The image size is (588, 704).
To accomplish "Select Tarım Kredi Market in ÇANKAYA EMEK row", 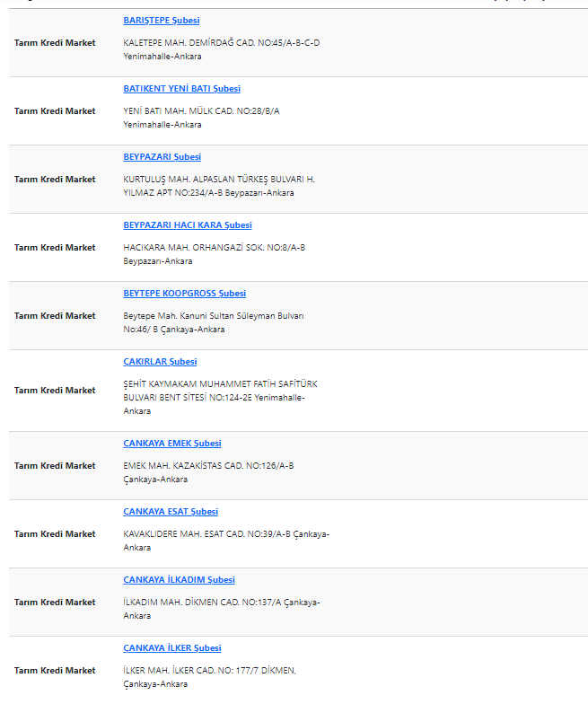I will pyautogui.click(x=55, y=466).
